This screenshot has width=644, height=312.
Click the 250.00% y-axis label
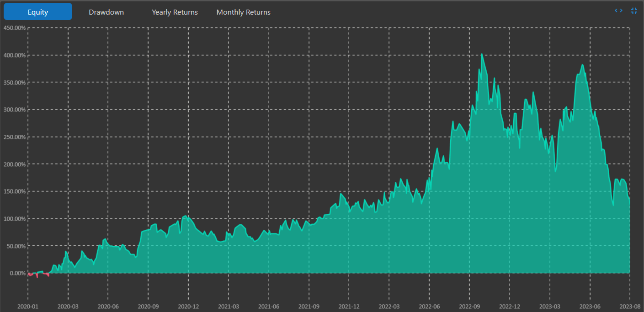click(15, 137)
